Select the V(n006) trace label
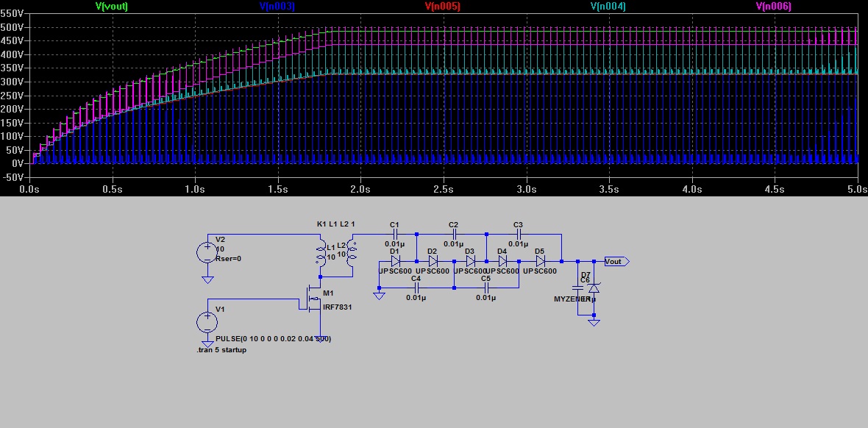The image size is (868, 428). click(773, 6)
